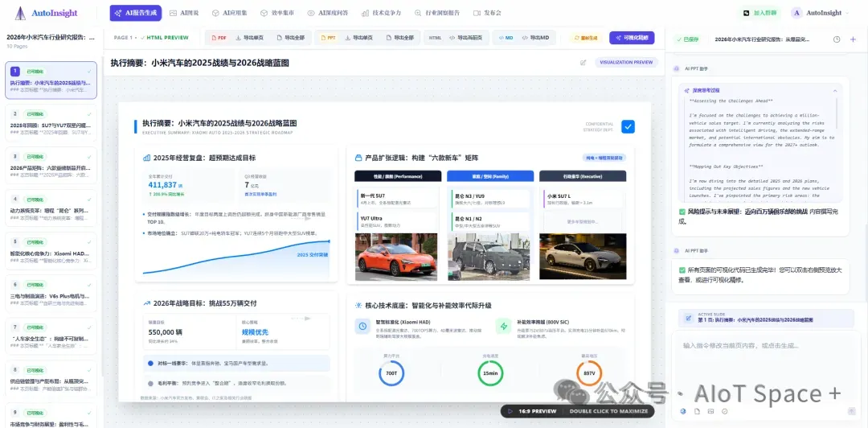Select page 9 市场竞争与财务展望 in sidebar

click(51, 416)
